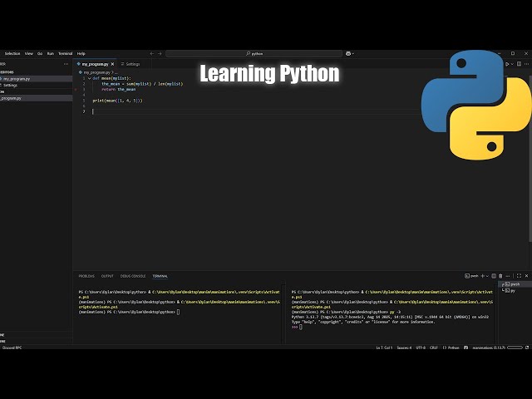Split the editor to the right

tap(519, 64)
